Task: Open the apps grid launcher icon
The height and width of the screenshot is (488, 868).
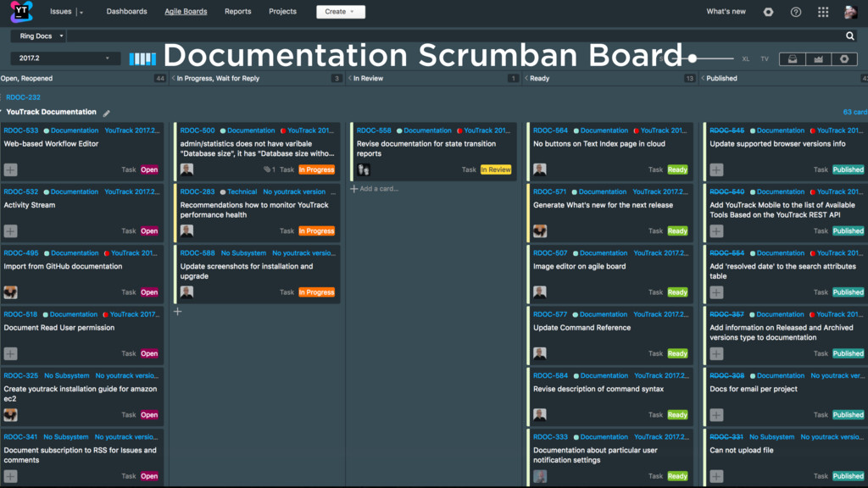Action: [x=823, y=12]
